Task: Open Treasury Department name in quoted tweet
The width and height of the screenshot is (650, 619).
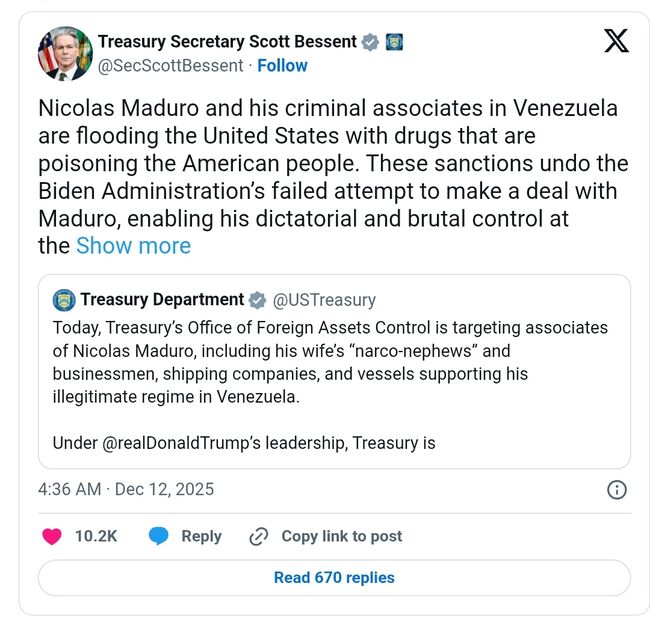Action: tap(162, 300)
